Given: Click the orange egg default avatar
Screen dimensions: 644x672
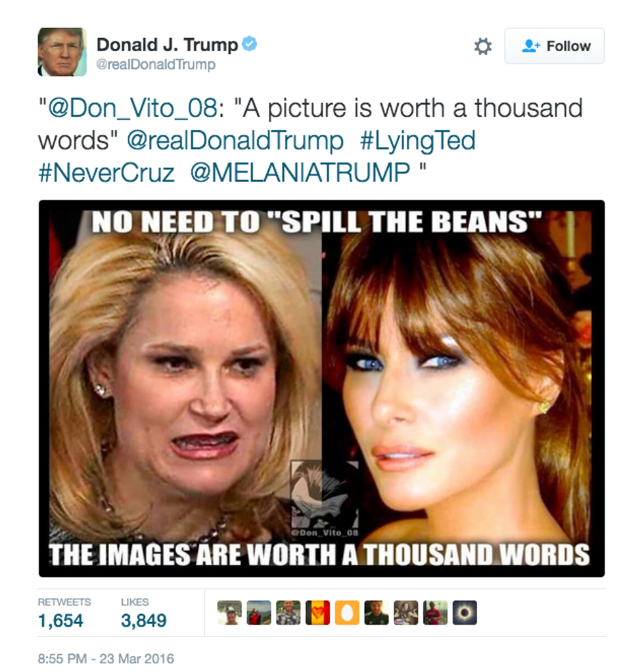Looking at the screenshot, I should coord(347,612).
